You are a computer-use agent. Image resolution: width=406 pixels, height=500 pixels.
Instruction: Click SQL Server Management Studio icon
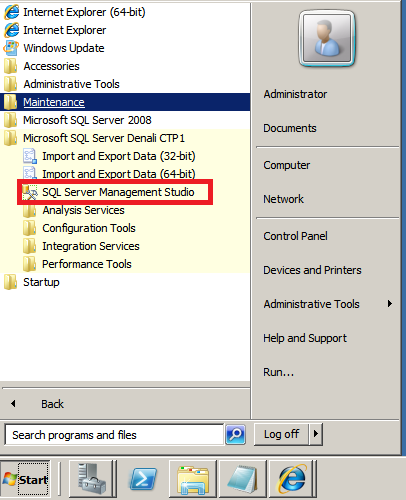pos(30,192)
